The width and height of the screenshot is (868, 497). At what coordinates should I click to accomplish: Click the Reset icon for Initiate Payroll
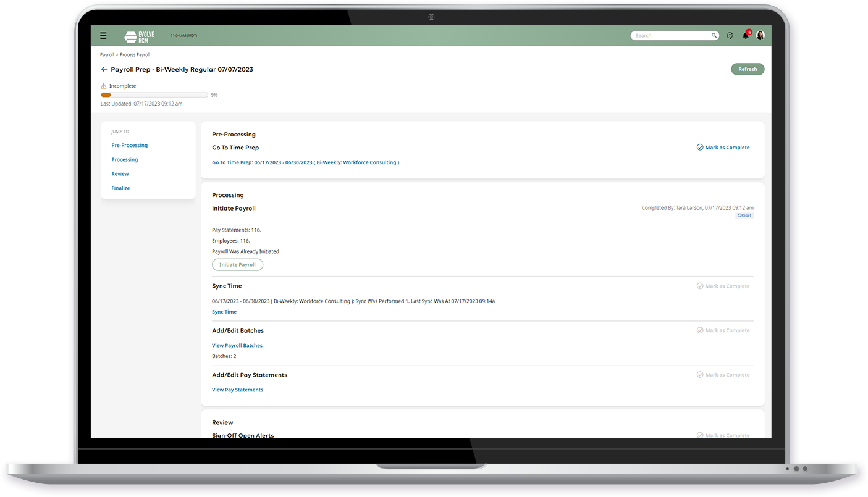(x=744, y=215)
